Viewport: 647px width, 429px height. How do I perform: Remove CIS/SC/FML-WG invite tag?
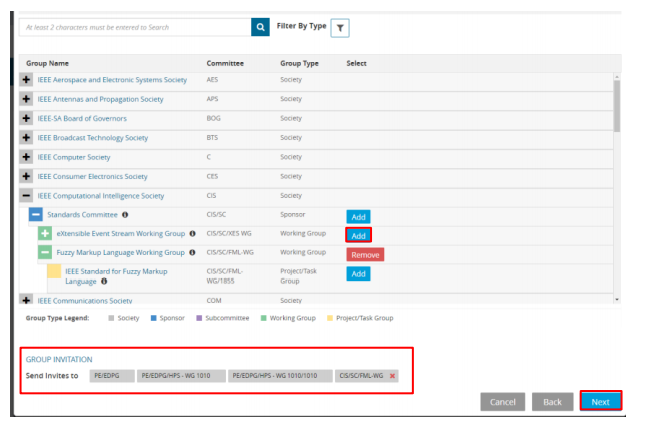tap(392, 376)
